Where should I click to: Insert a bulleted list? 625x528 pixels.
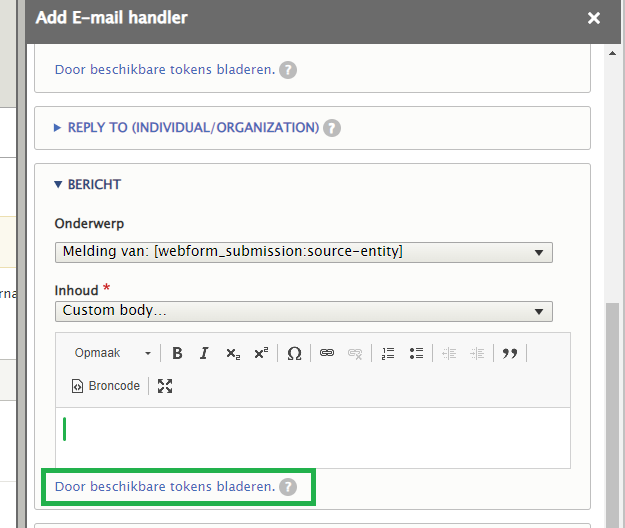[x=416, y=353]
